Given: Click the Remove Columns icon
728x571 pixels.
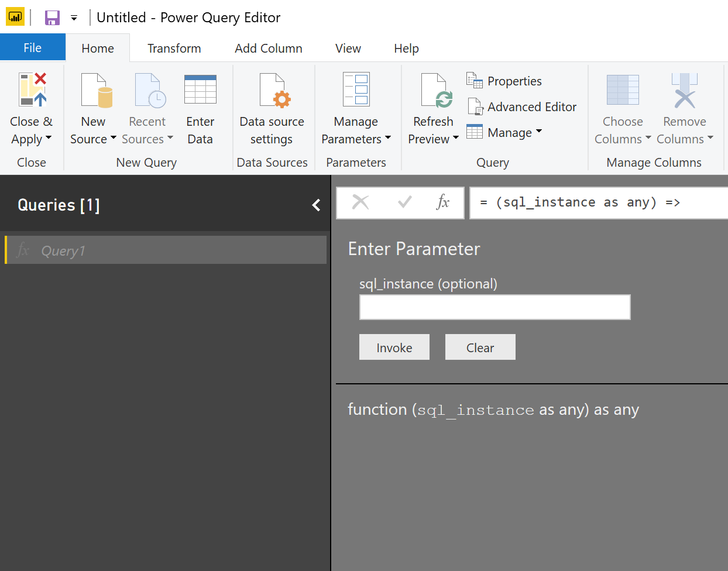Looking at the screenshot, I should coord(684,91).
